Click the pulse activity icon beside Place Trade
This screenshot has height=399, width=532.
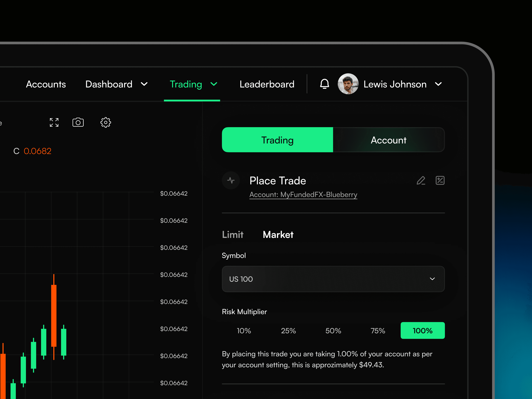231,180
